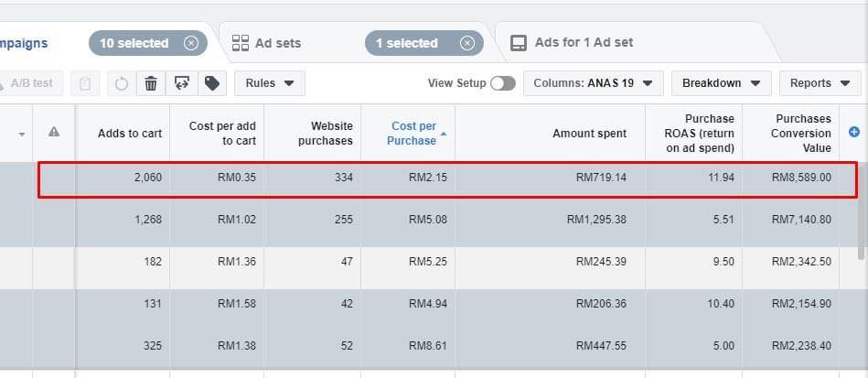
Task: Clear the 10 selected campaigns filter
Action: (x=190, y=43)
